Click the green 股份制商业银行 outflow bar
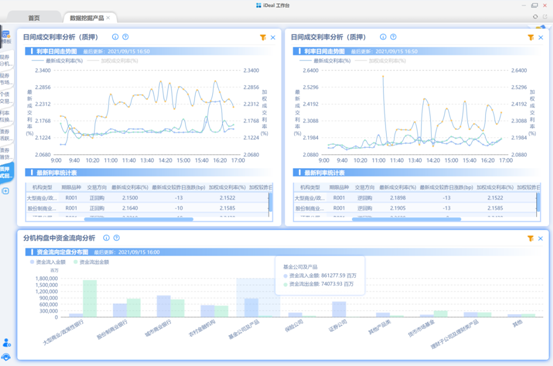 click(x=134, y=308)
